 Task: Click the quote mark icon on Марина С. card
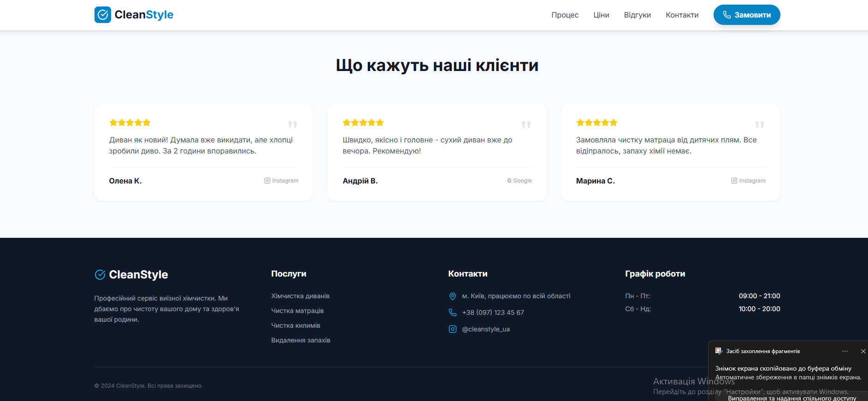click(760, 125)
